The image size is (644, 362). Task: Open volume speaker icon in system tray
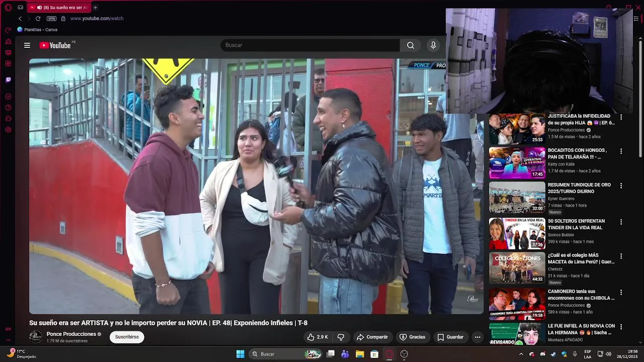pos(608,354)
